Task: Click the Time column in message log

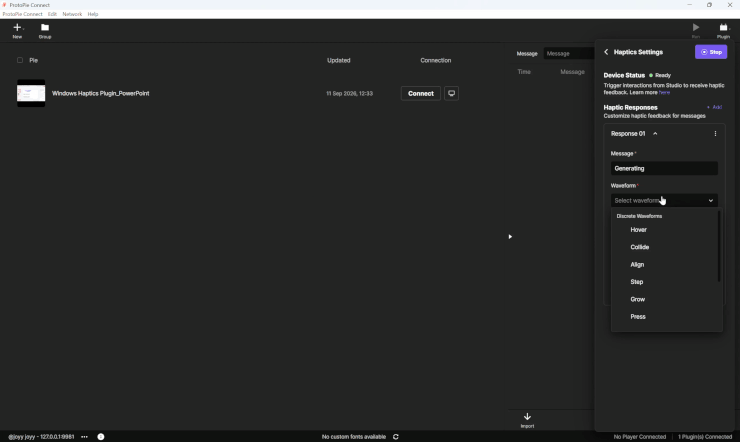Action: tap(524, 72)
